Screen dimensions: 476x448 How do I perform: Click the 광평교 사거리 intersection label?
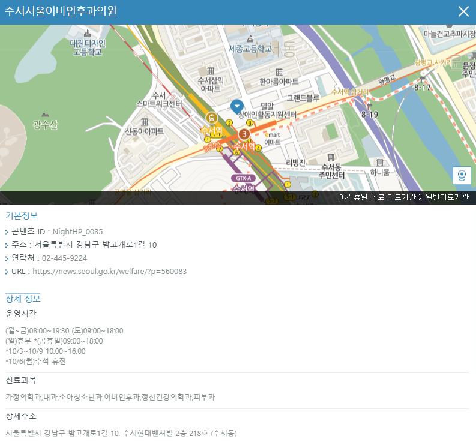pyautogui.click(x=433, y=62)
